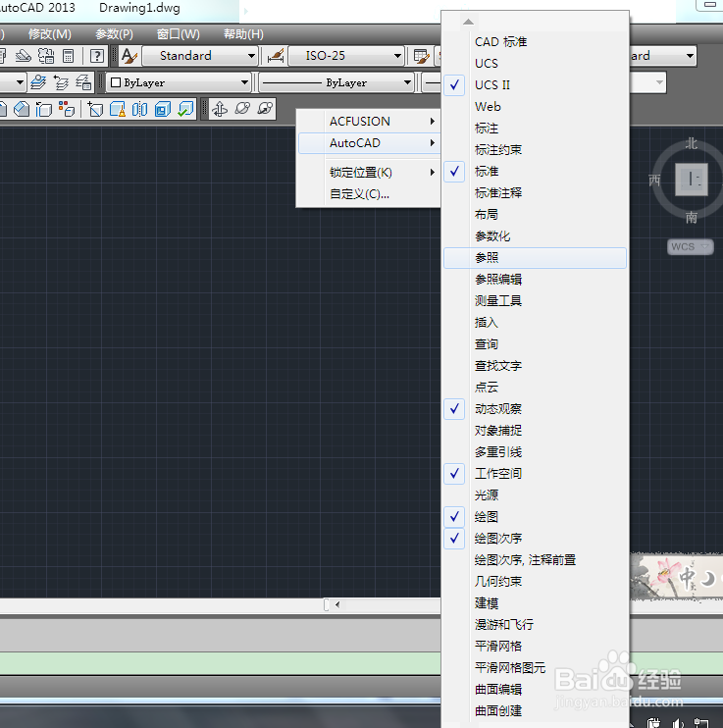Click the Help question mark icon
This screenshot has width=723, height=728.
pos(96,56)
